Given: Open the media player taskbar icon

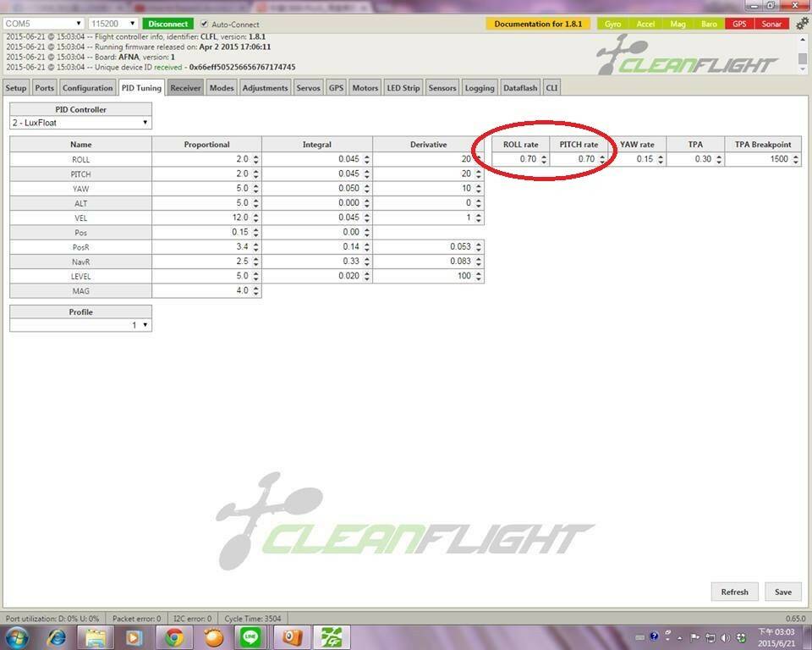Looking at the screenshot, I should [x=134, y=637].
